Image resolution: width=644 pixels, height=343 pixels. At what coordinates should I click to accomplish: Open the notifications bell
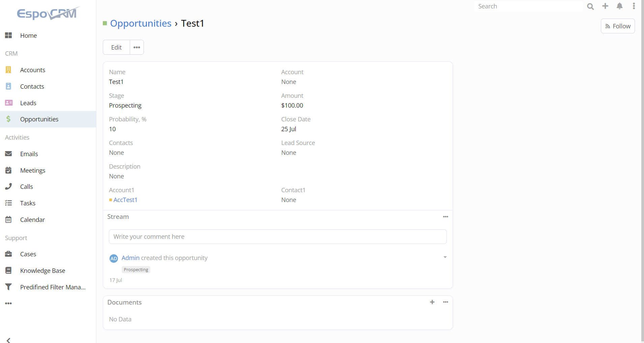(x=619, y=6)
